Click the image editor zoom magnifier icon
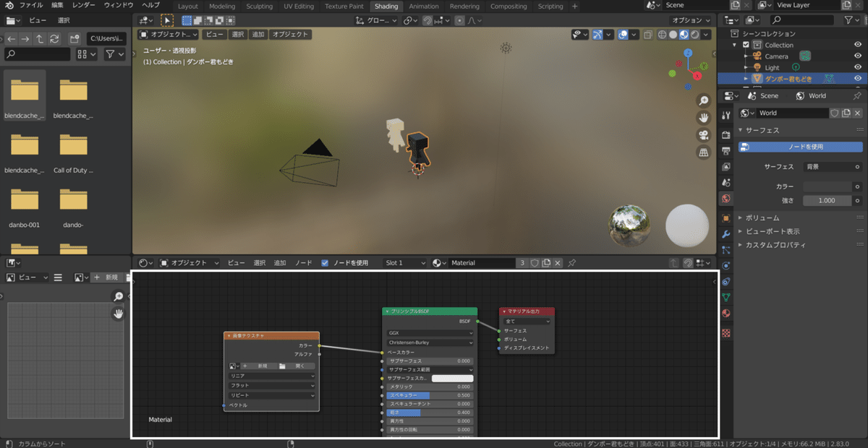 pyautogui.click(x=118, y=297)
